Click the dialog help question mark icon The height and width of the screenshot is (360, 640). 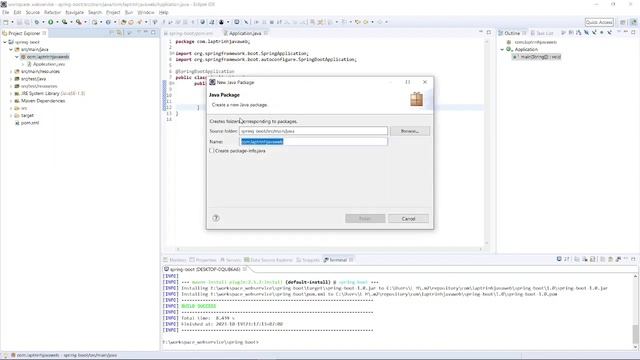click(x=216, y=218)
